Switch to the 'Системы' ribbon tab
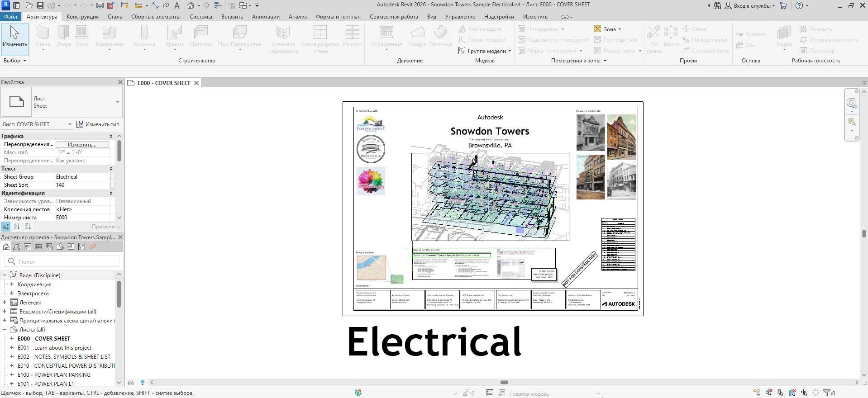Viewport: 868px width, 398px height. (200, 17)
